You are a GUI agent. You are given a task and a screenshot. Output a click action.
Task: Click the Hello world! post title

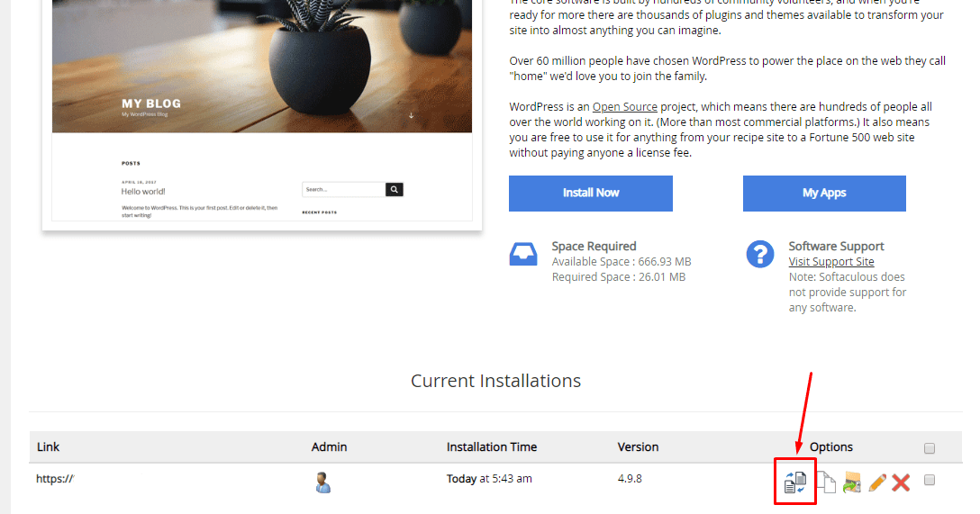click(x=143, y=192)
